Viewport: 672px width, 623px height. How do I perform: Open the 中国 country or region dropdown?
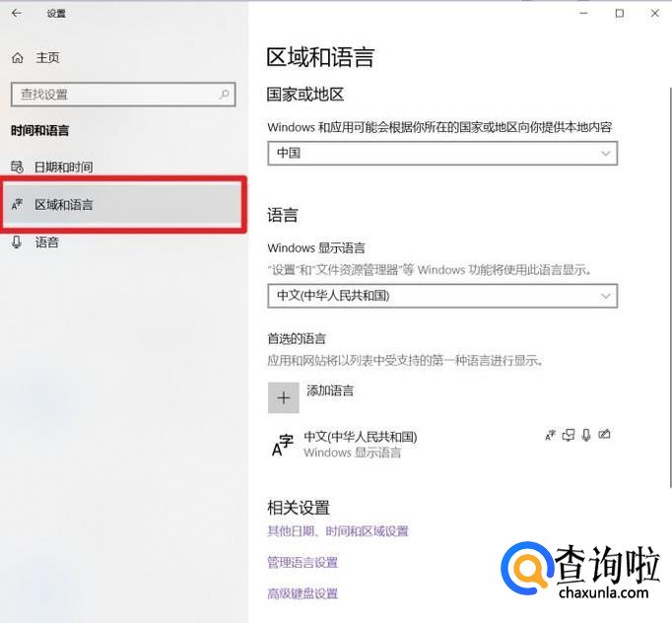point(442,153)
